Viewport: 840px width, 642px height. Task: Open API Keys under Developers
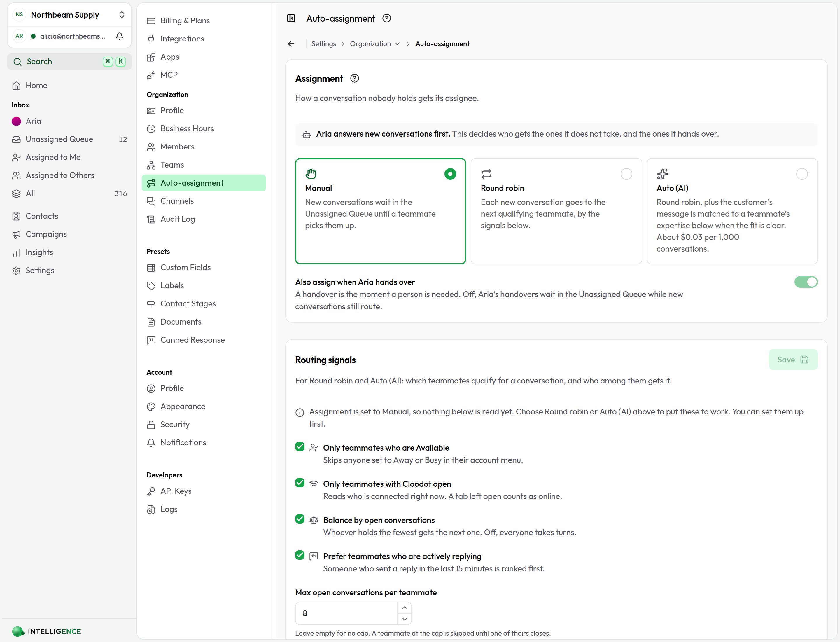coord(204,491)
